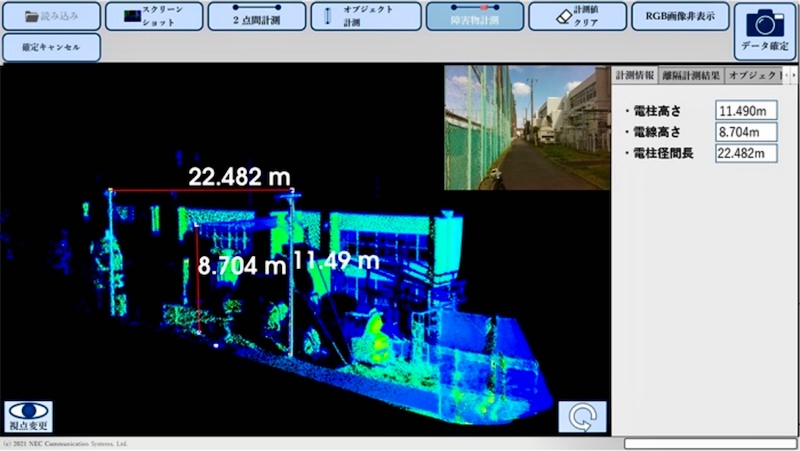Open the 計測情報 tab
This screenshot has width=800, height=451.
[635, 76]
